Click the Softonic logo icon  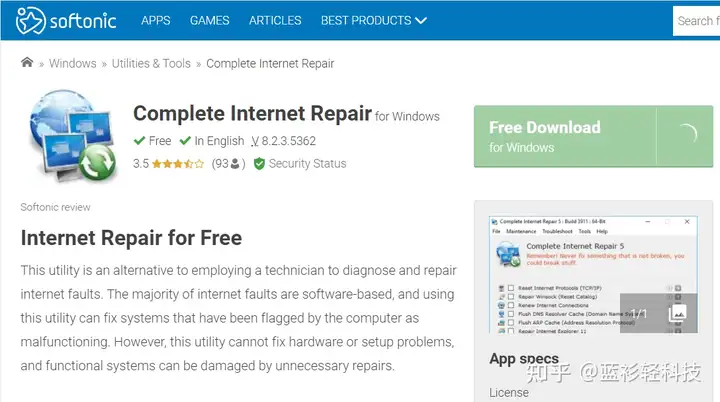[30, 20]
